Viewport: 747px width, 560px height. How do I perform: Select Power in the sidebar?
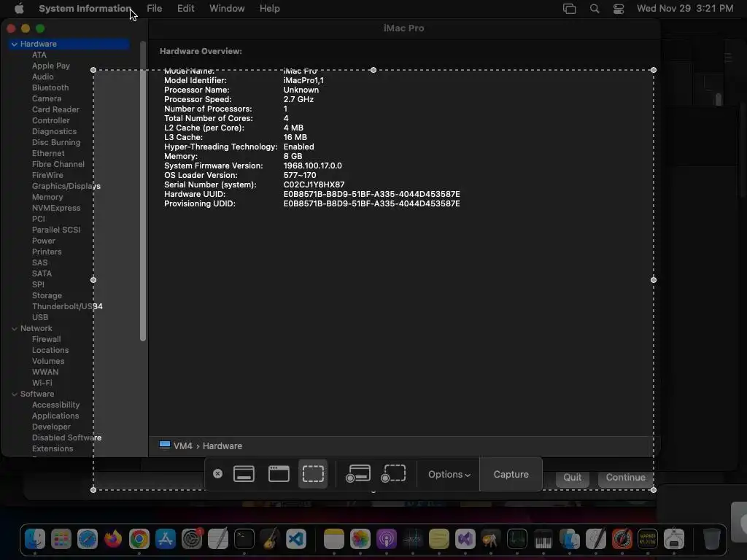click(44, 241)
